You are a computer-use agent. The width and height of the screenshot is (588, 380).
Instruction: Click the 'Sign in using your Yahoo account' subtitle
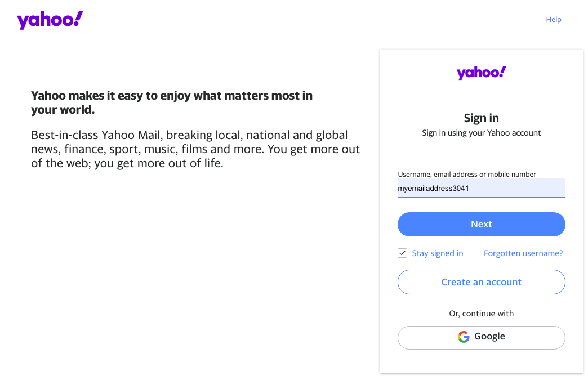pos(481,133)
